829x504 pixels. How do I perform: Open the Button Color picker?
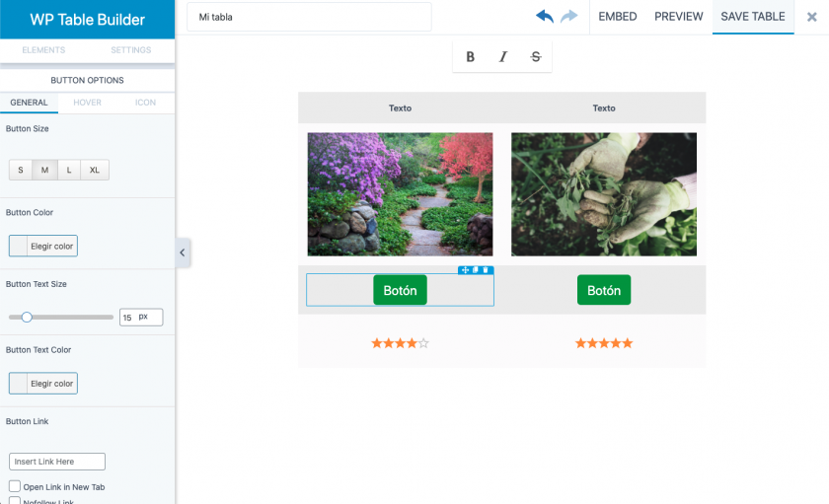pos(43,246)
